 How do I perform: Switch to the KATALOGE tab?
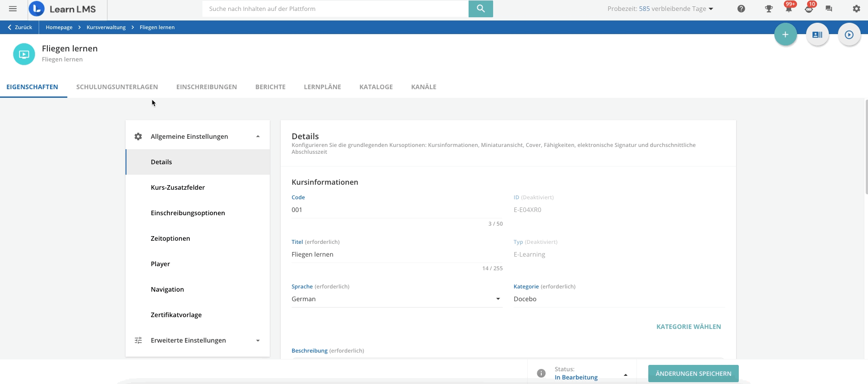[x=376, y=87]
